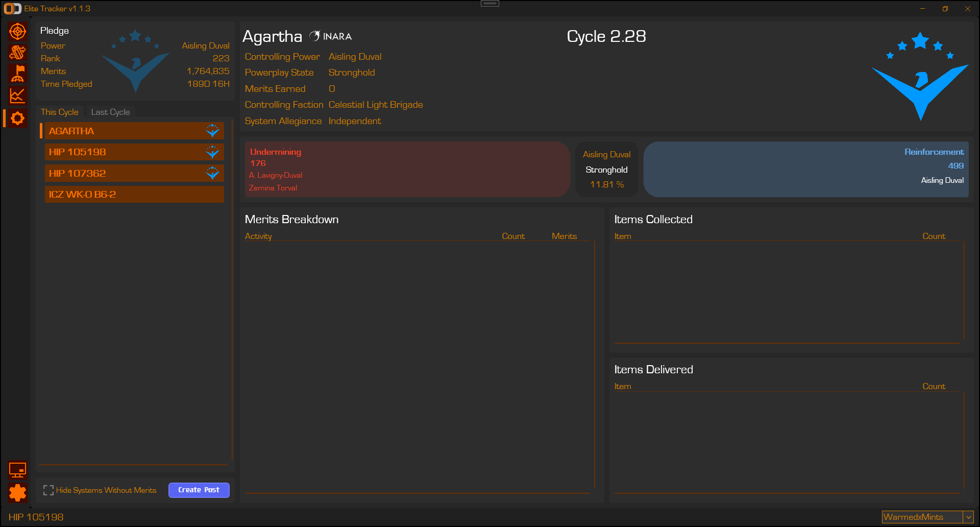Click the large blue Aisling Duval emblem at top right

(x=920, y=76)
